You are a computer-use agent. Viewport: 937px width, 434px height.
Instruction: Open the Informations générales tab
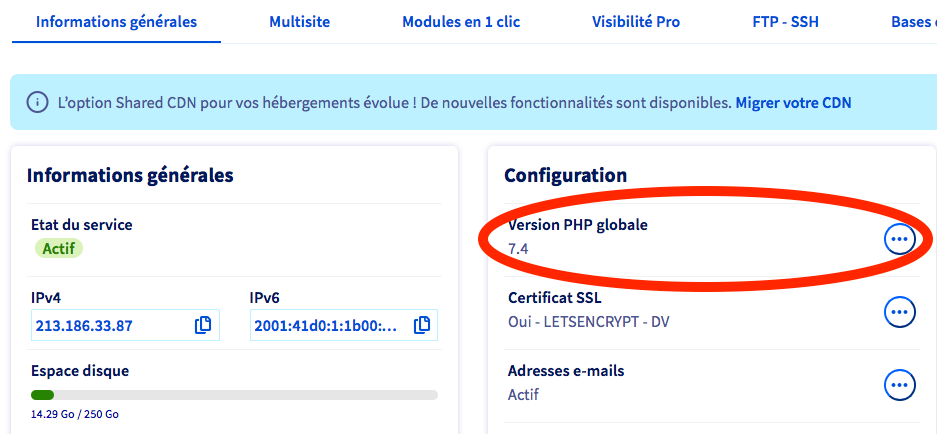click(116, 21)
